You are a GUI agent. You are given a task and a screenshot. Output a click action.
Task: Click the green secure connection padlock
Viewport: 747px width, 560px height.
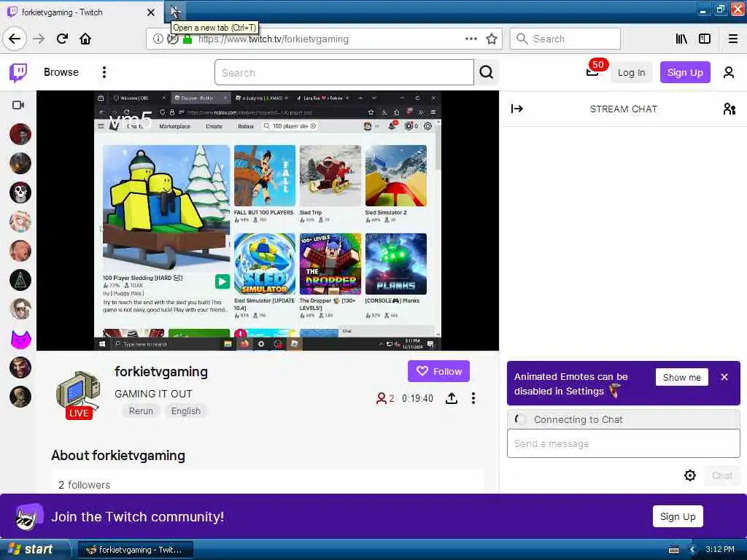click(187, 39)
